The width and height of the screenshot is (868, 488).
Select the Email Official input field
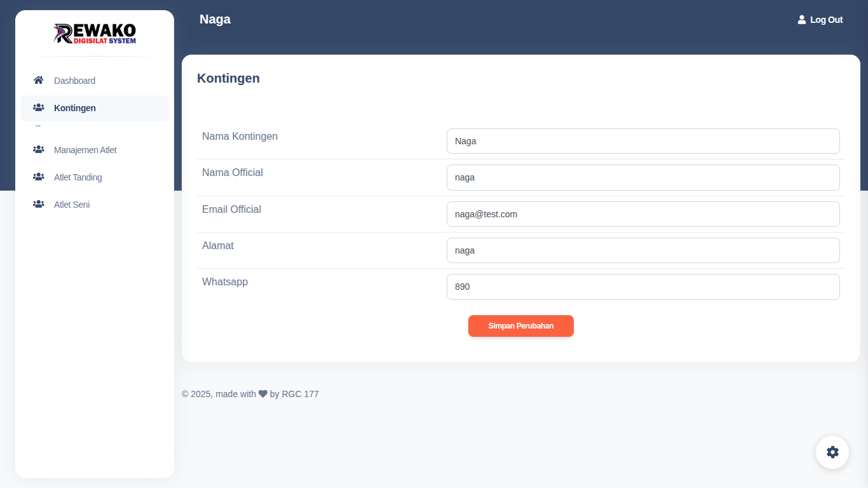[643, 214]
